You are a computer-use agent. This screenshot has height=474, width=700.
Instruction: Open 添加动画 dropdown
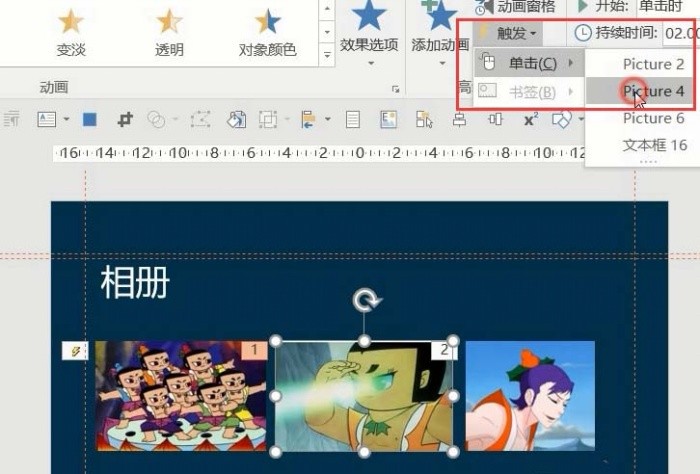440,33
